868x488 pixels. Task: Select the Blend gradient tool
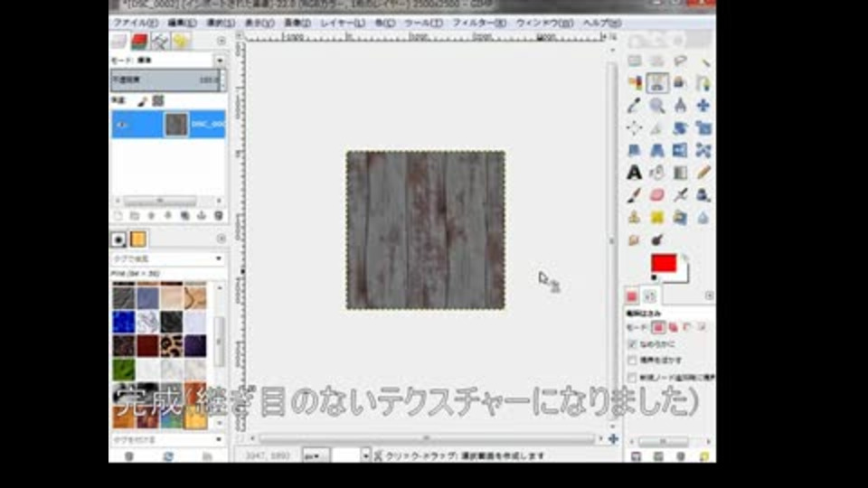[x=680, y=173]
